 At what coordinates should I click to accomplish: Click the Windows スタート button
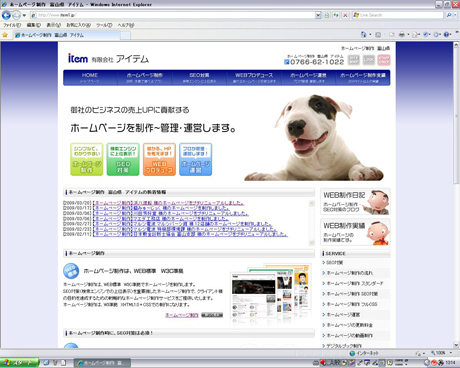coord(19,363)
